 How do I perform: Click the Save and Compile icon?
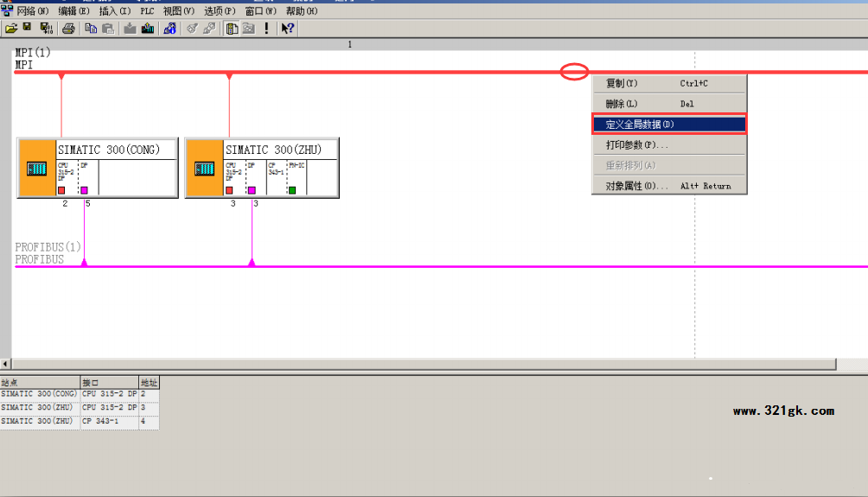click(47, 29)
